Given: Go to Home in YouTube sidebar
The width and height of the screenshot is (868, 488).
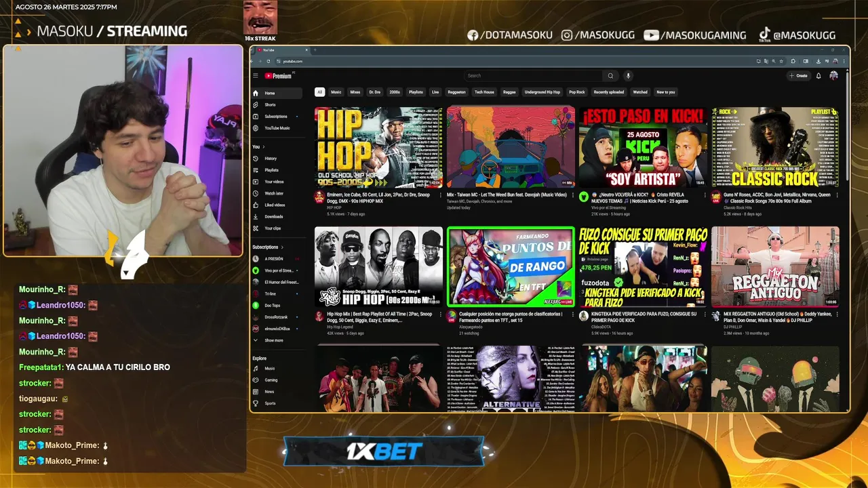Looking at the screenshot, I should [277, 93].
